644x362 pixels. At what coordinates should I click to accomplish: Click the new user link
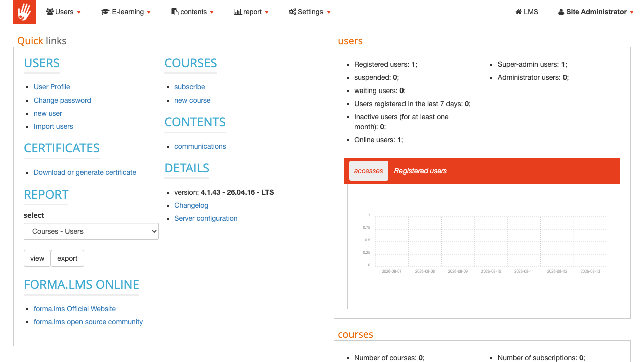coord(48,113)
